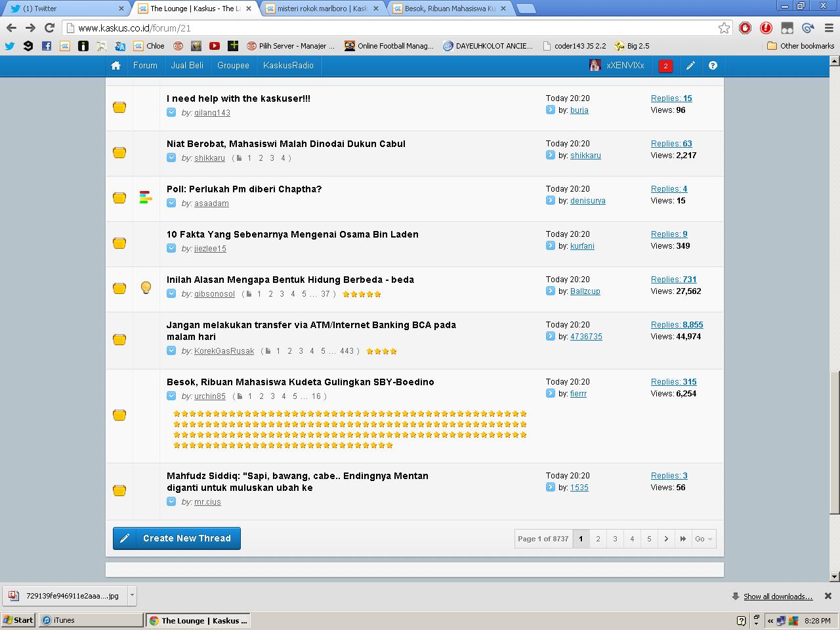The height and width of the screenshot is (630, 840).
Task: Reload the page with the refresh button
Action: pyautogui.click(x=49, y=28)
